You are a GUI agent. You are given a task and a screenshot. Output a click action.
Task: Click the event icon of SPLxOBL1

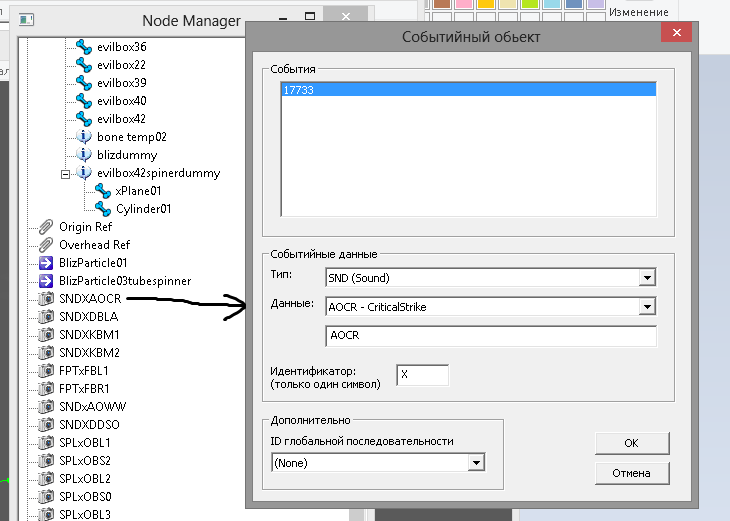click(46, 442)
